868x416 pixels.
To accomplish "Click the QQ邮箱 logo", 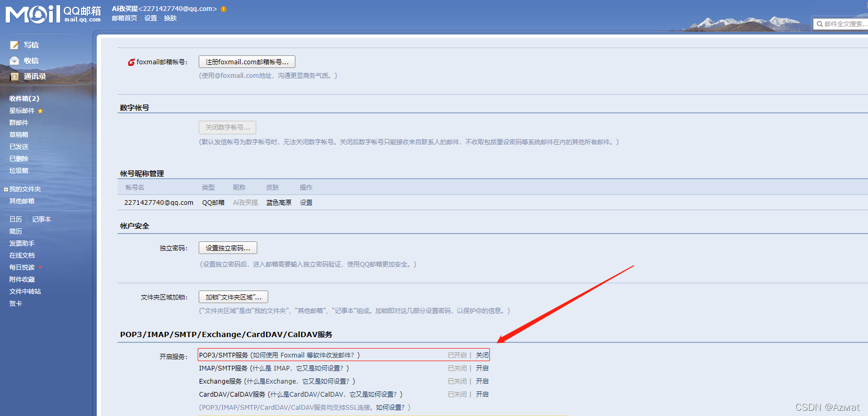I will click(53, 14).
